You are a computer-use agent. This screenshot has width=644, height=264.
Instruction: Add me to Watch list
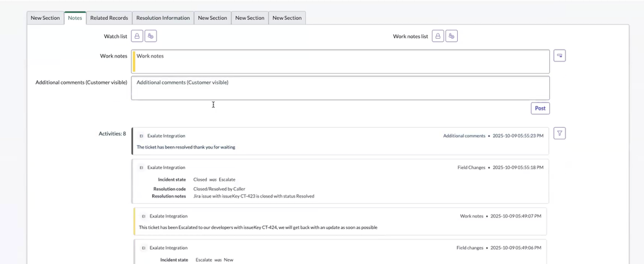coord(151,36)
